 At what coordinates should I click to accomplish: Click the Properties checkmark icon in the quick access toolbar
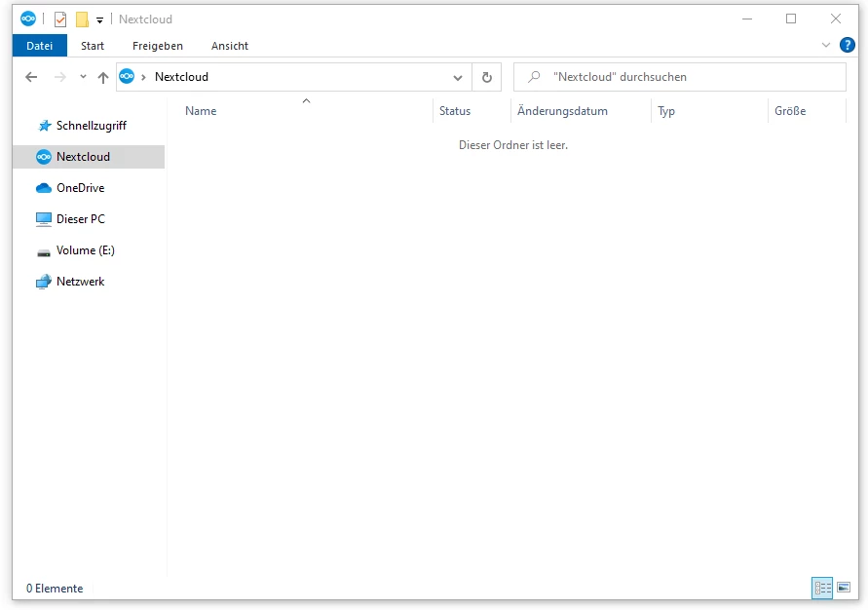60,19
